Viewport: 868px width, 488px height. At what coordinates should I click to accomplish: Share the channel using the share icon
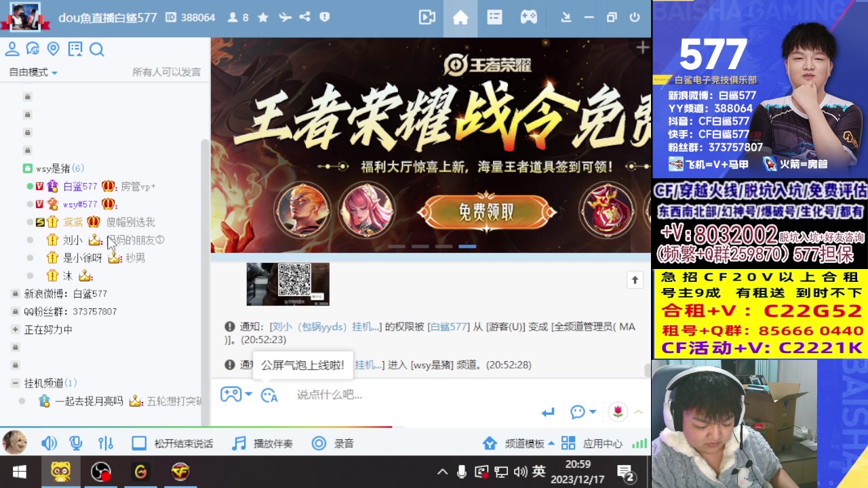tap(305, 18)
